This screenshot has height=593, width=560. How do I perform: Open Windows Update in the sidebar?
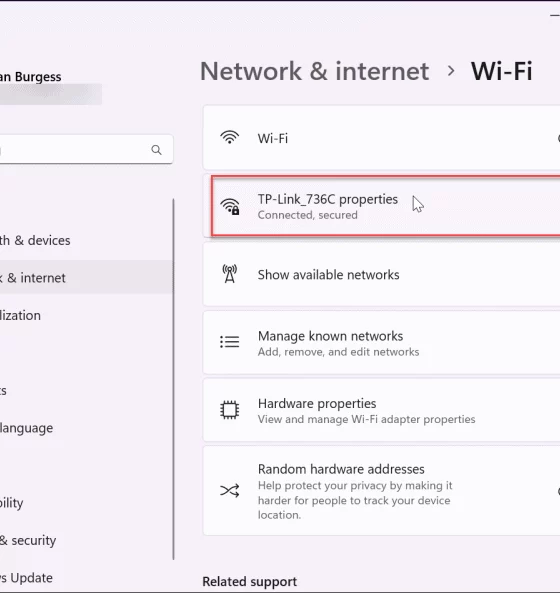[x=86, y=577]
